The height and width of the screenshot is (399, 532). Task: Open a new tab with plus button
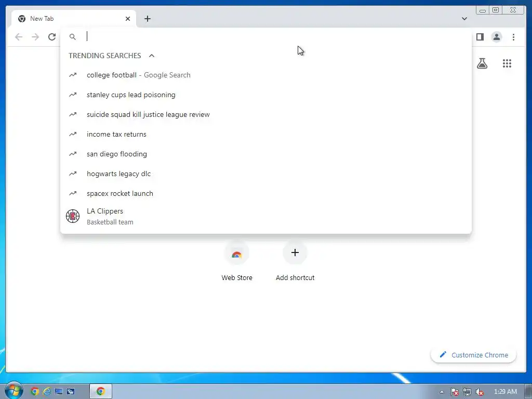pos(147,19)
